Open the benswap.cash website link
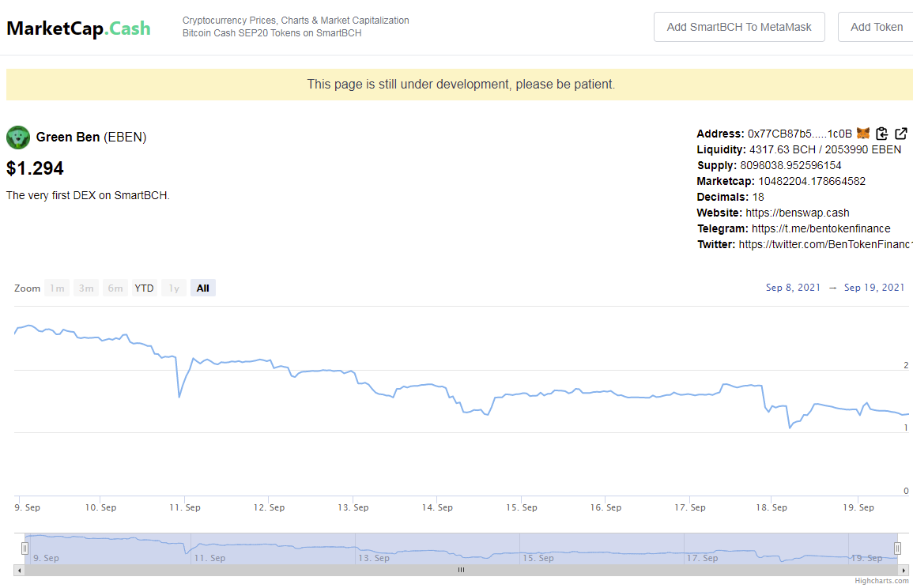The image size is (913, 588). click(797, 213)
